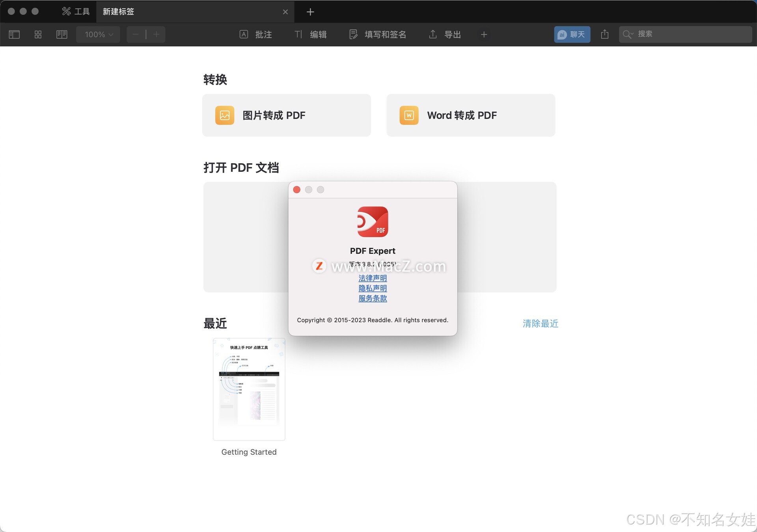
Task: Click the 编辑 text edit icon
Action: (x=298, y=35)
